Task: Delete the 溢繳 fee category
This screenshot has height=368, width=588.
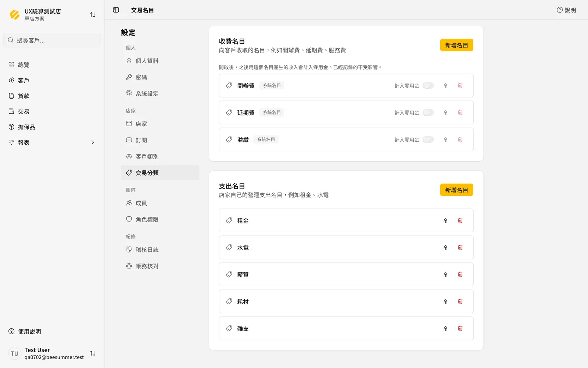Action: coord(460,139)
